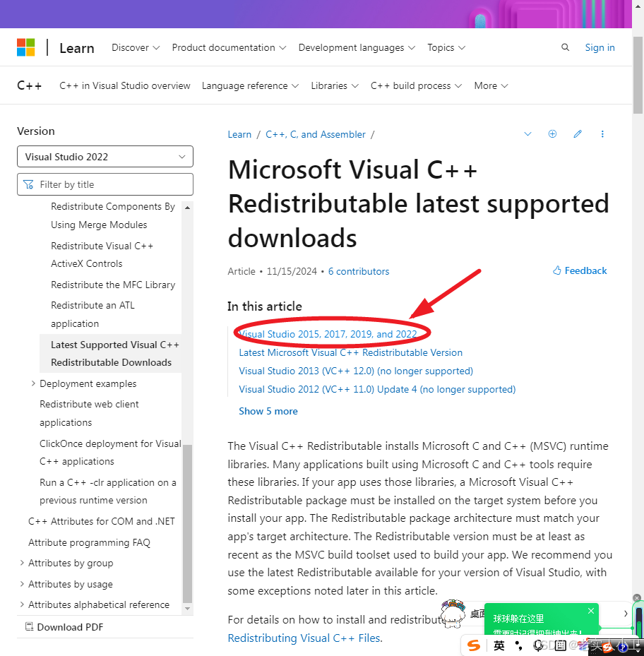Open the Development languages menu
644x656 pixels.
point(357,48)
